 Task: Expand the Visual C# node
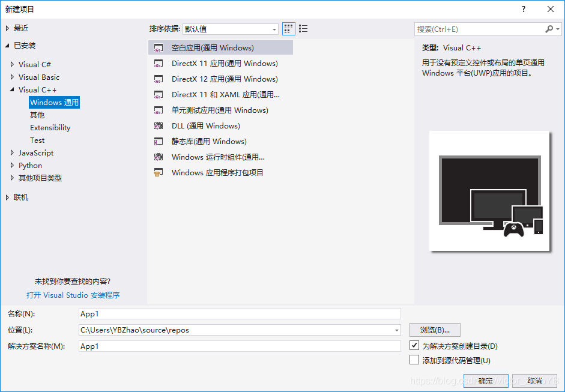pyautogui.click(x=12, y=64)
